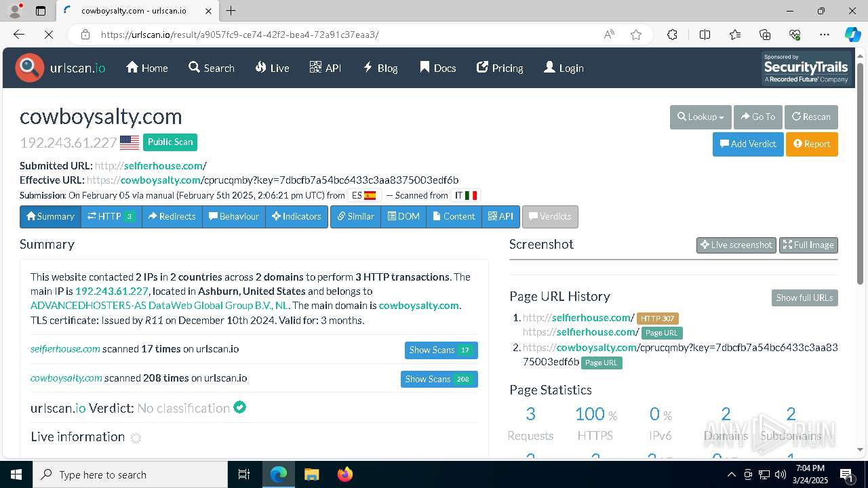Select the HTTP tab
The width and height of the screenshot is (868, 488).
point(111,216)
